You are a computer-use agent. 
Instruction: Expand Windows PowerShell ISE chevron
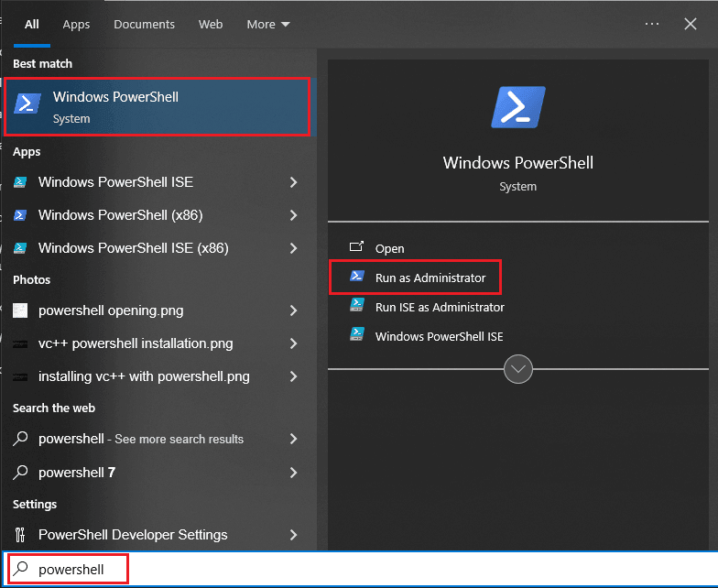[293, 182]
